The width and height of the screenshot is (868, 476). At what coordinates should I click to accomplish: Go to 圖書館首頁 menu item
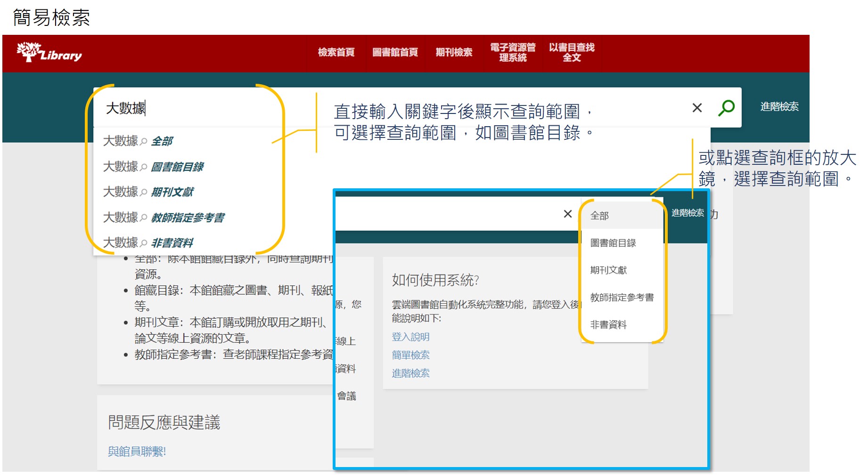pos(395,52)
